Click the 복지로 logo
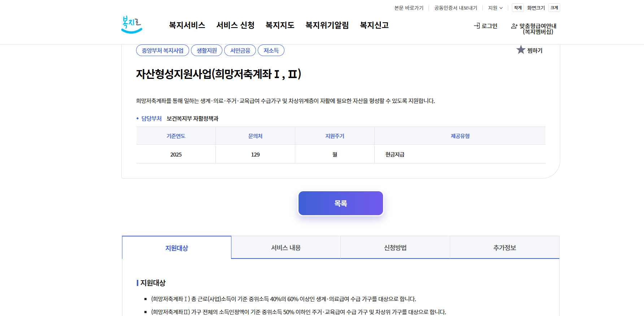 pyautogui.click(x=132, y=25)
